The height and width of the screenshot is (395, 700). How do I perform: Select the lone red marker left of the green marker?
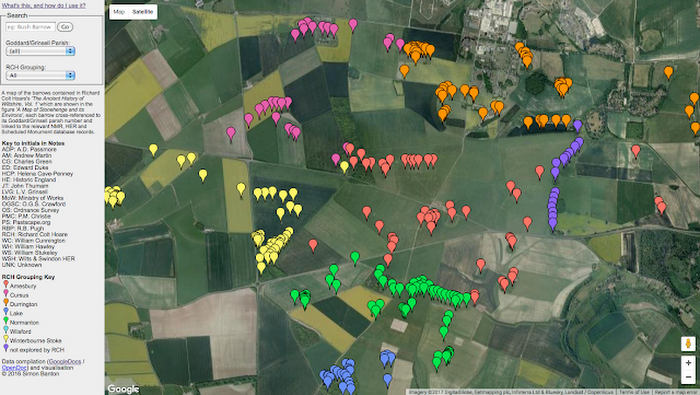tap(313, 245)
